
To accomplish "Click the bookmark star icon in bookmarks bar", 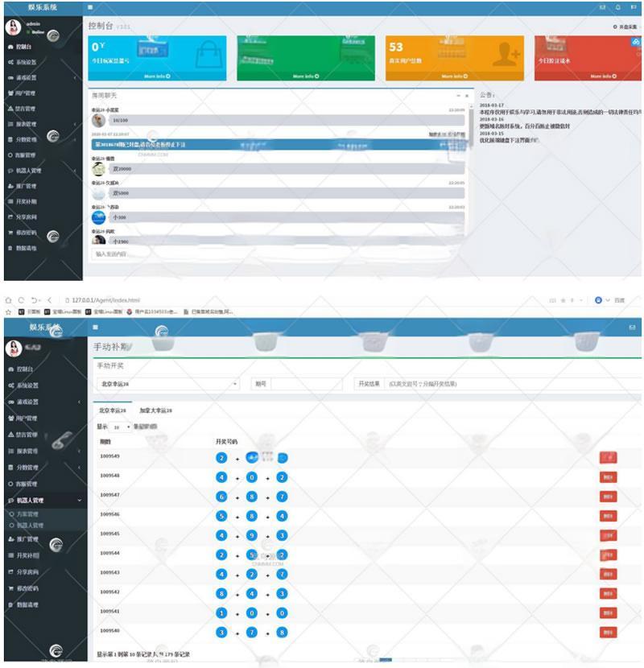I will point(8,311).
